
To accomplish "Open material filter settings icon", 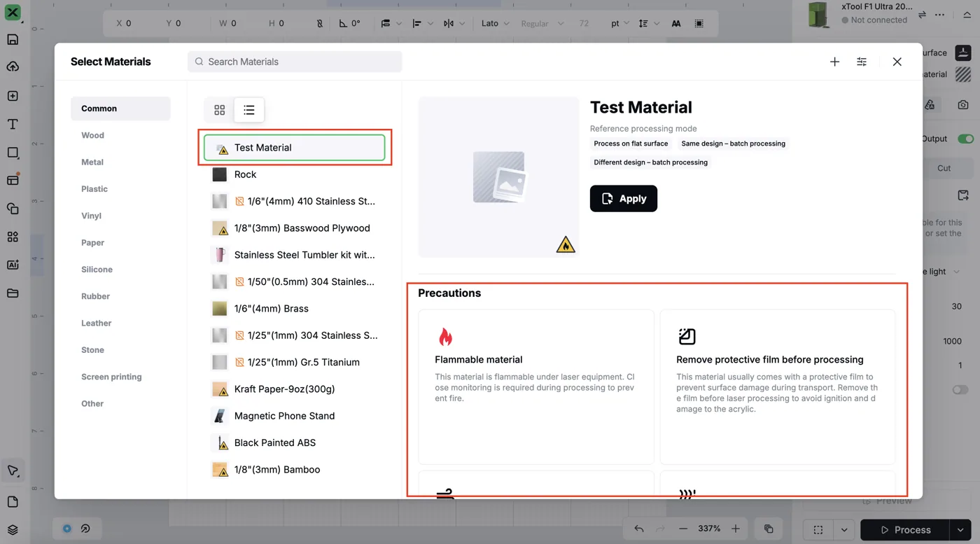I will tap(862, 62).
